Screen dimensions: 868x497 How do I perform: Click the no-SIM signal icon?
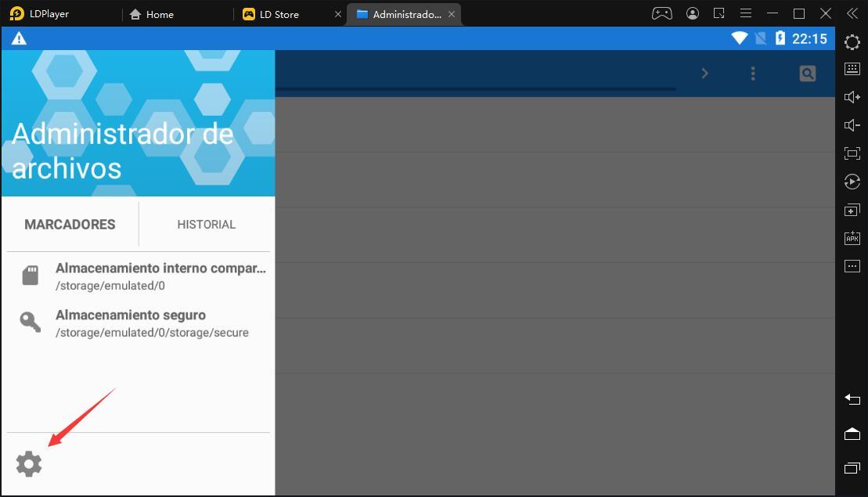coord(761,38)
